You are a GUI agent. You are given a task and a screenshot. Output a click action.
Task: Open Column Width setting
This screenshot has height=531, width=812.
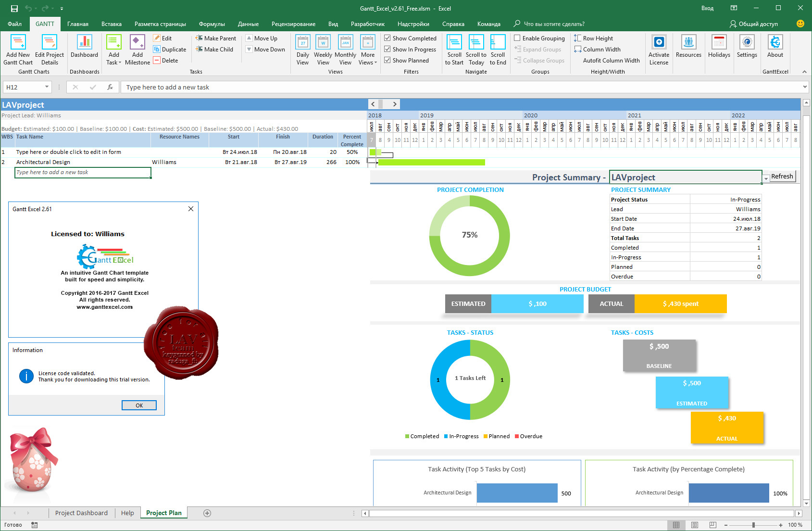click(x=597, y=49)
